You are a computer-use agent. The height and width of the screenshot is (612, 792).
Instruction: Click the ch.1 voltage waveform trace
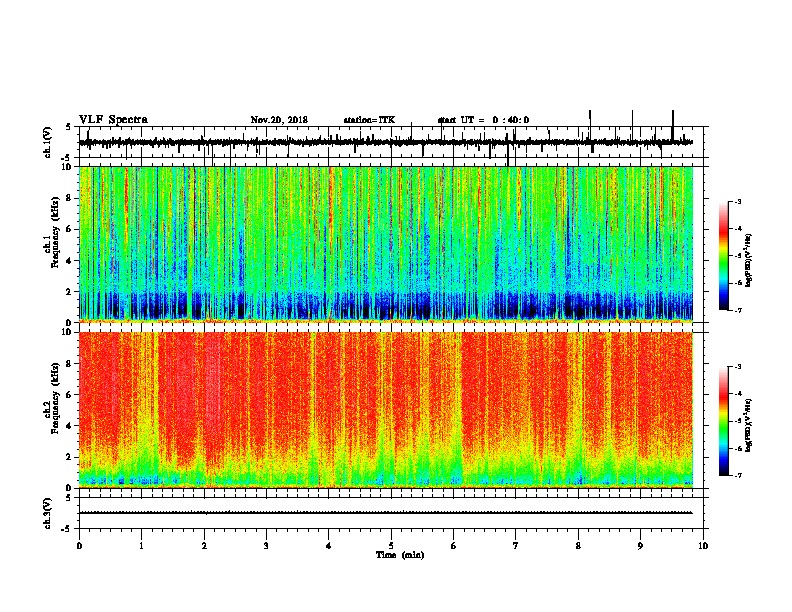[x=386, y=142]
